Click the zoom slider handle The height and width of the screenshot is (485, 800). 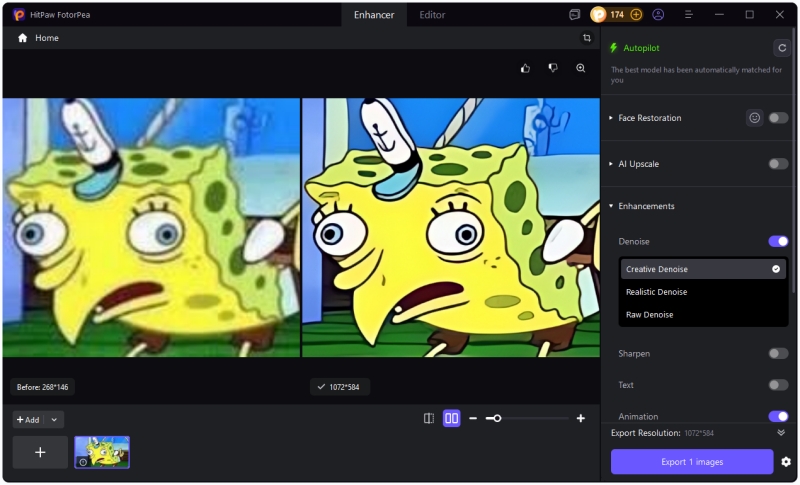click(497, 419)
